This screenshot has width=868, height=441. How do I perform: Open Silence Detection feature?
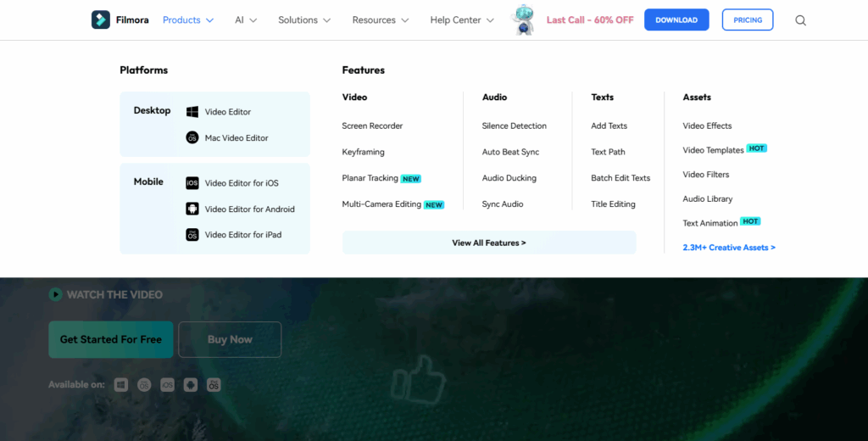[x=515, y=126]
